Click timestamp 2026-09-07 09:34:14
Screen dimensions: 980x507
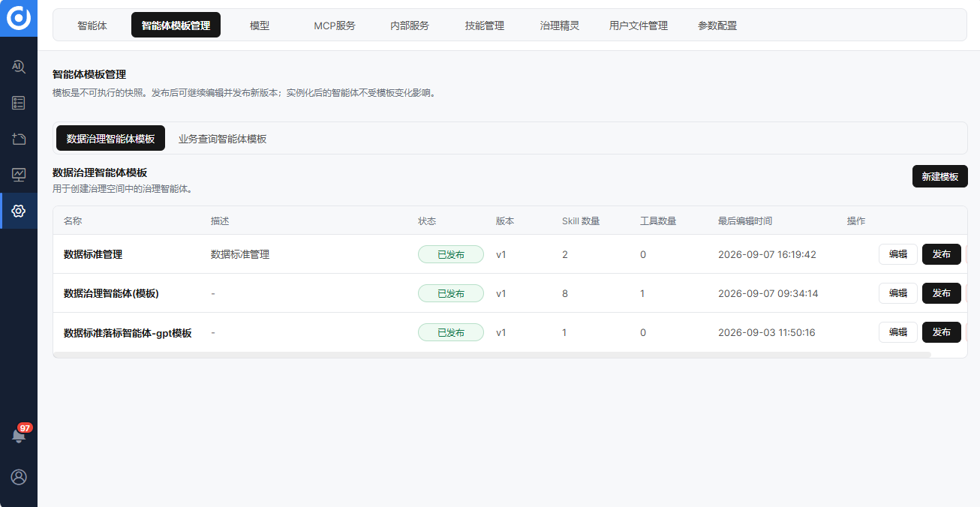[x=768, y=293]
